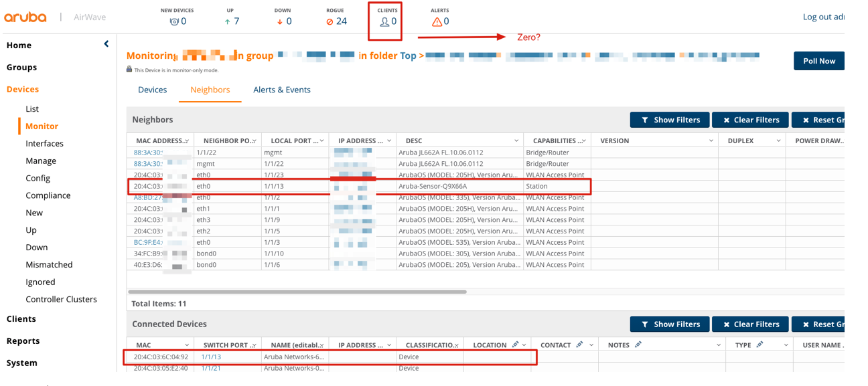Click the Poll Now button
This screenshot has height=386, width=868.
[818, 61]
